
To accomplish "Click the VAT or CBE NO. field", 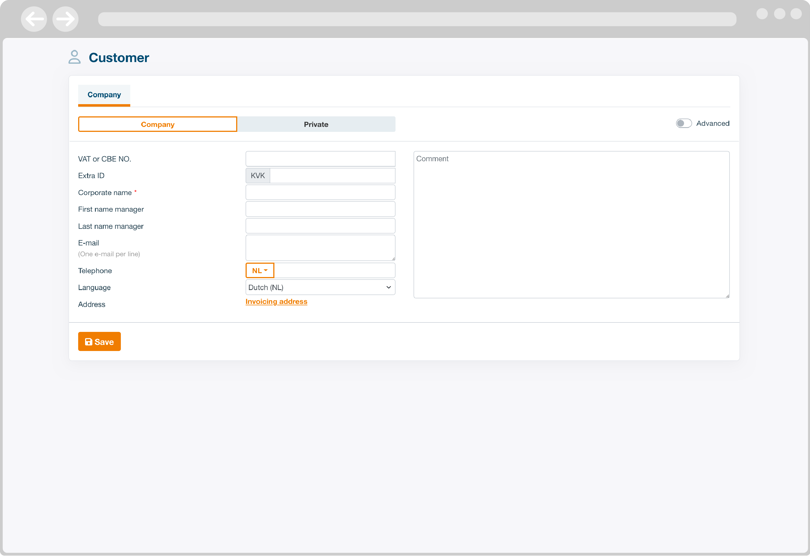I will 320,159.
